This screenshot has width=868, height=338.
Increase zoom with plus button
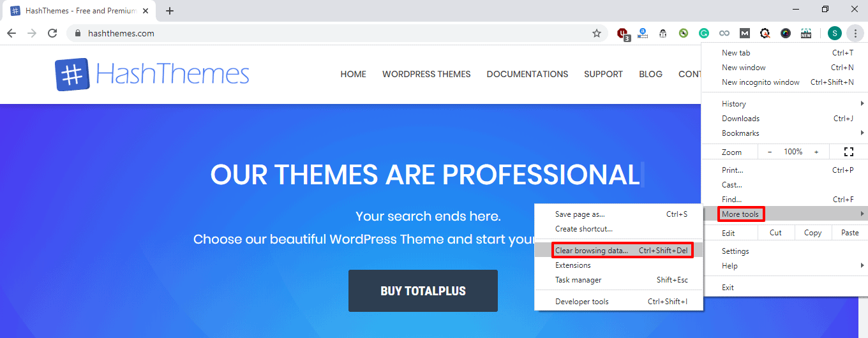816,152
